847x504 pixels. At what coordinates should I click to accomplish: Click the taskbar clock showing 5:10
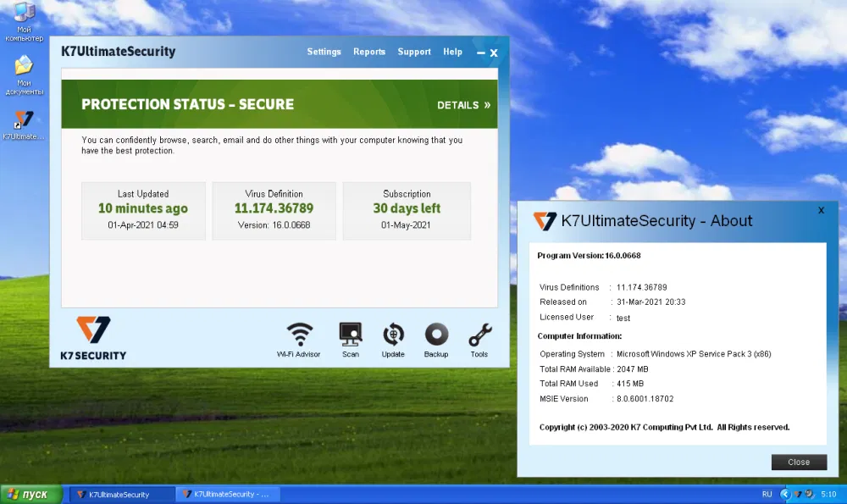(x=828, y=495)
